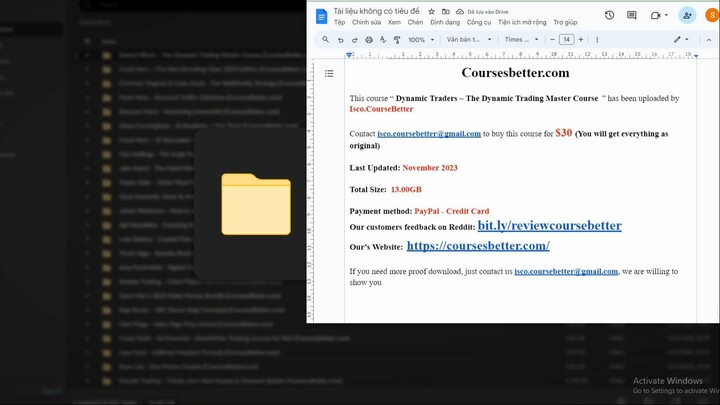Click the share people button
The height and width of the screenshot is (405, 720).
click(686, 16)
